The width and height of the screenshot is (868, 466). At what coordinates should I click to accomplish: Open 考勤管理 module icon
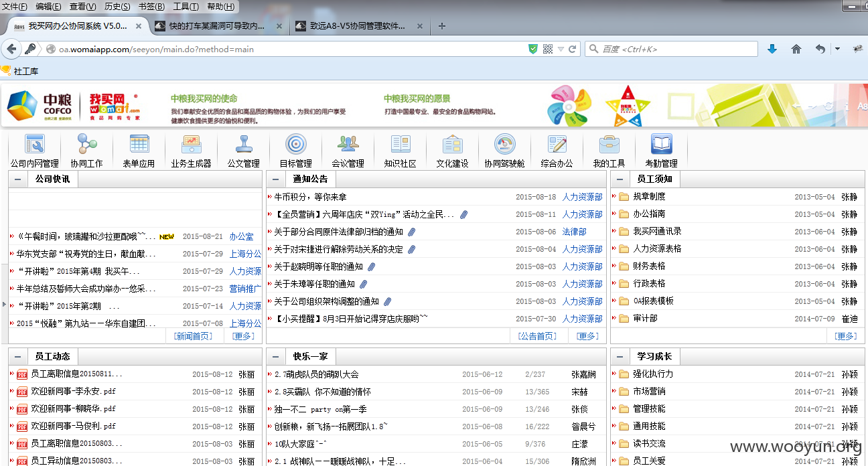[x=661, y=145]
